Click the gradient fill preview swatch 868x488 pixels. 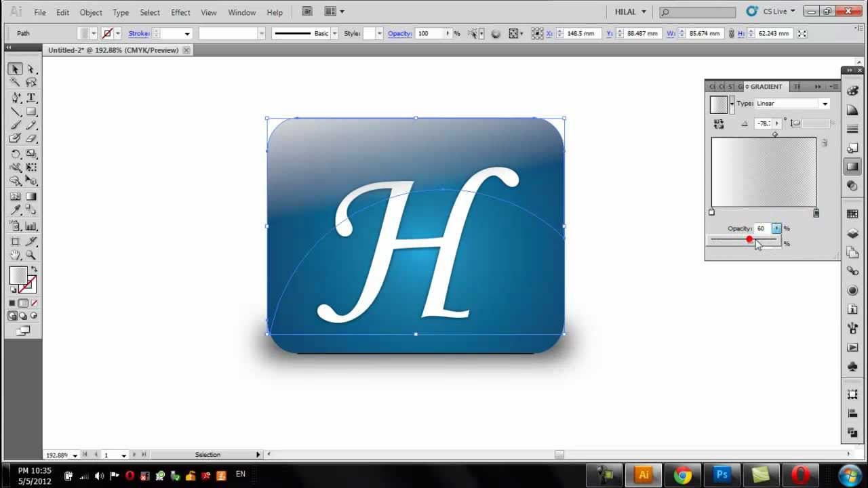coord(719,104)
